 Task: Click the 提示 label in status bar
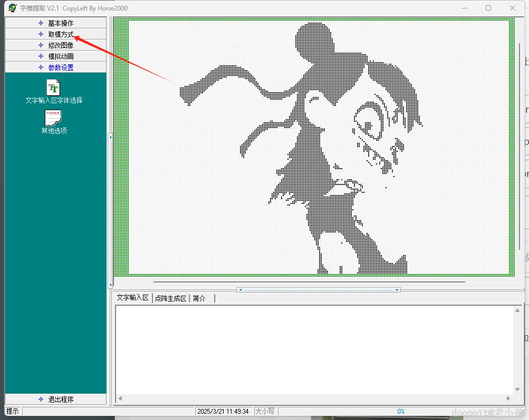point(13,411)
